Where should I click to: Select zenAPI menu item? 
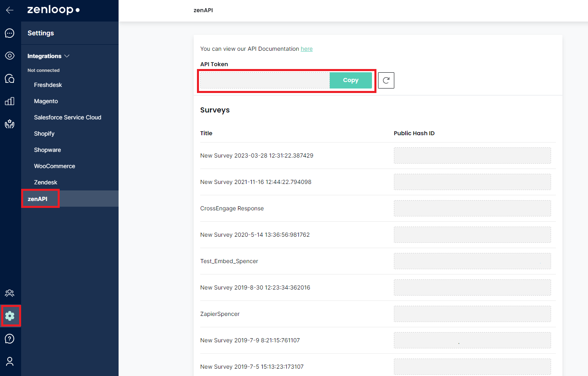click(x=70, y=199)
